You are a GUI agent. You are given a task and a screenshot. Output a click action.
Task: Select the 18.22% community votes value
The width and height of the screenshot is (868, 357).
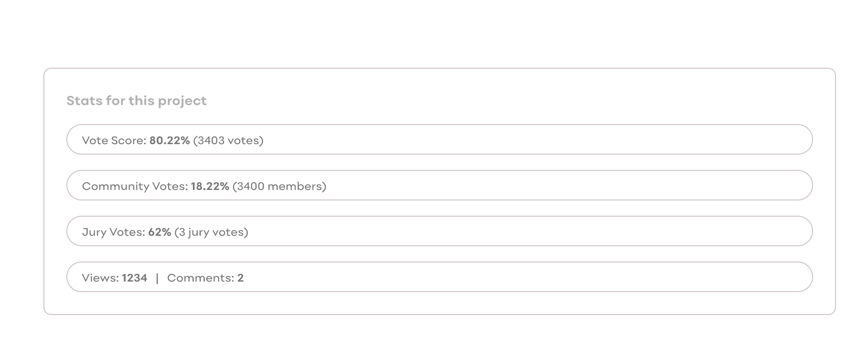210,186
